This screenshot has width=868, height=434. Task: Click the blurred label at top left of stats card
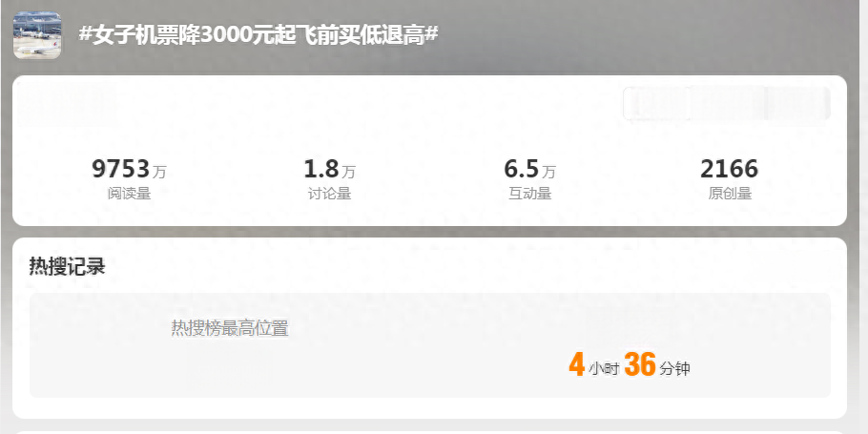coord(68,105)
